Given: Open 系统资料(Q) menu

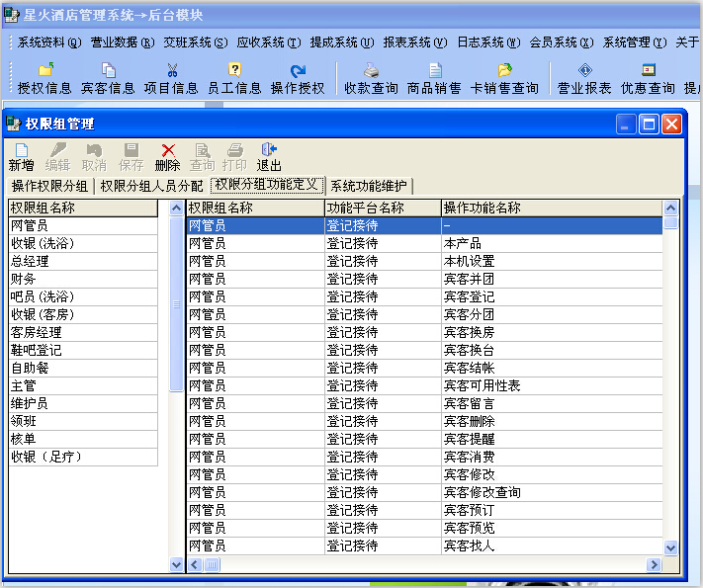Looking at the screenshot, I should coord(49,42).
